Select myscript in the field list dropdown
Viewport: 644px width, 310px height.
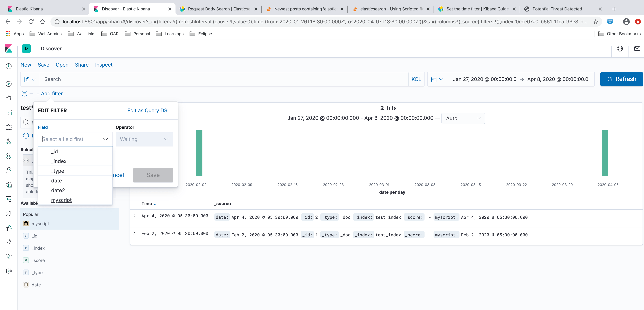[x=61, y=200]
